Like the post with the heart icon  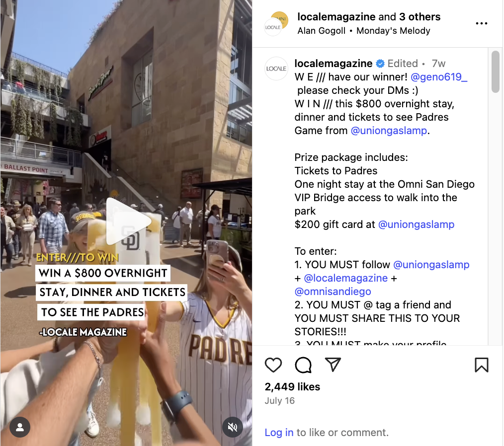click(273, 365)
